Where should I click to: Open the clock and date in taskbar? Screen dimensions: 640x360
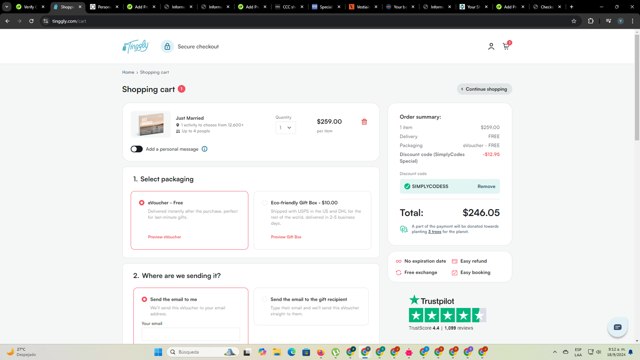616,352
